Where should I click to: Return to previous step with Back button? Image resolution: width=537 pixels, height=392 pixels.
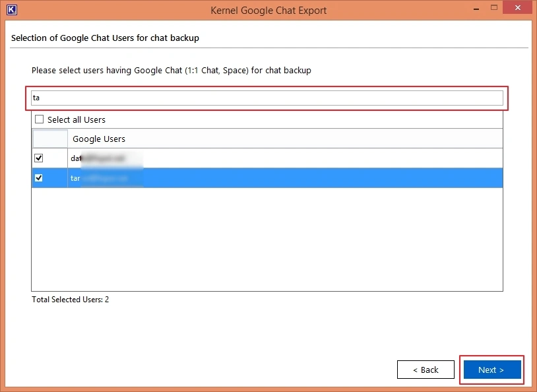click(426, 370)
